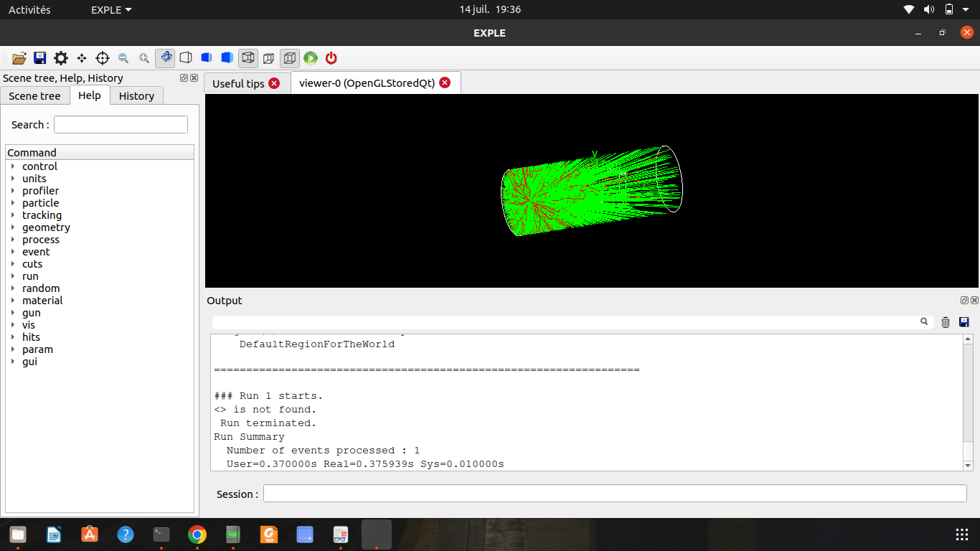Switch to the Scene tree tab
980x551 pixels.
34,95
